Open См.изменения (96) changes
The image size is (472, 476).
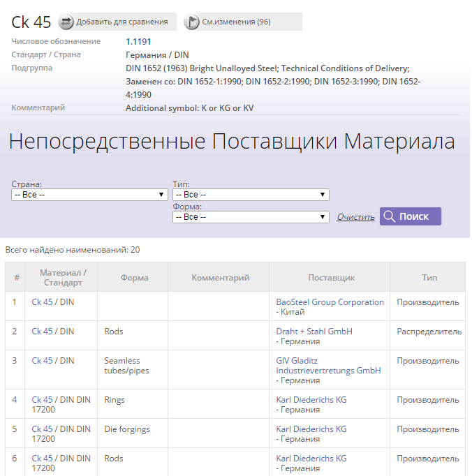click(x=243, y=22)
